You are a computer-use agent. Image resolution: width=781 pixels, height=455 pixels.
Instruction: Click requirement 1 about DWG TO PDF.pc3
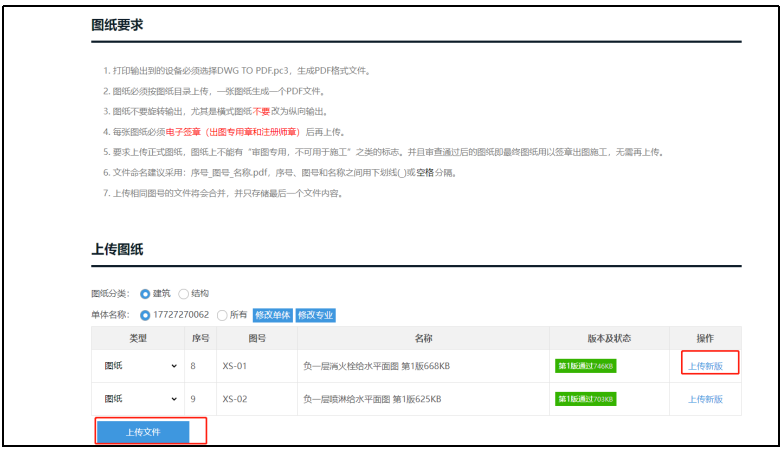(x=237, y=71)
